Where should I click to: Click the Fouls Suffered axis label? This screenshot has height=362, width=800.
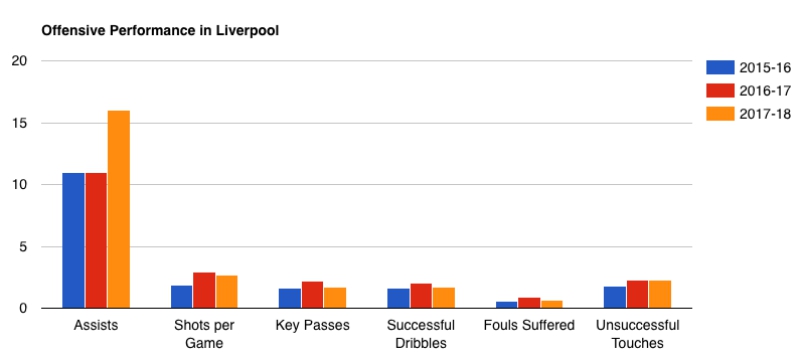pos(529,325)
